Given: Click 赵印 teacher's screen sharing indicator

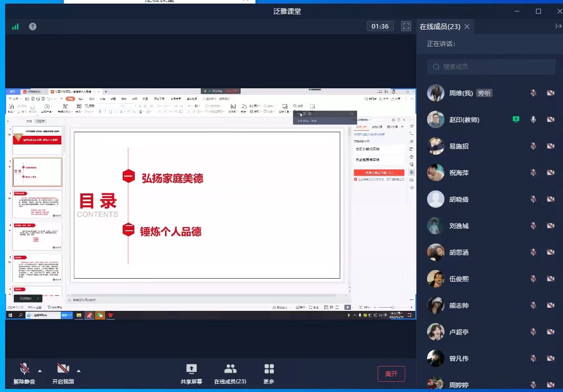Looking at the screenshot, I should coord(516,119).
